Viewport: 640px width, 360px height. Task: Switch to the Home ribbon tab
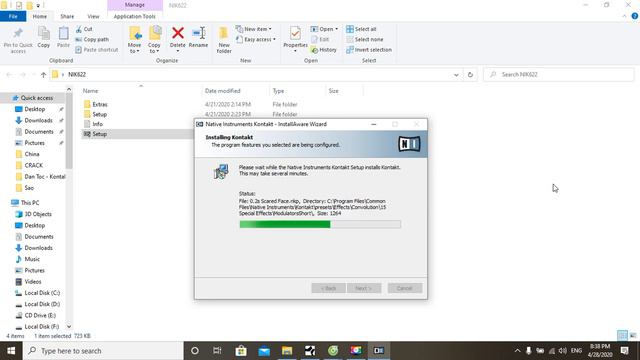point(40,16)
